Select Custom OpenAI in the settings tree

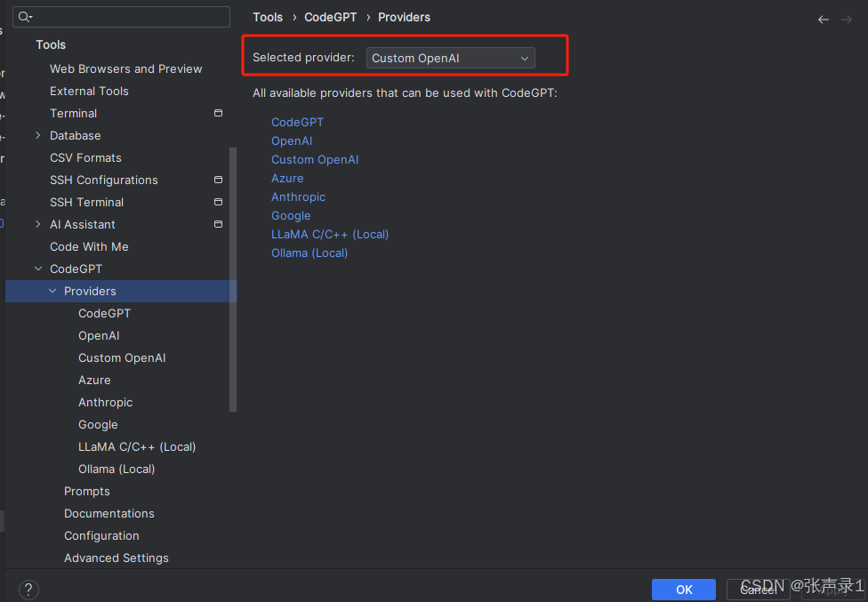click(122, 358)
